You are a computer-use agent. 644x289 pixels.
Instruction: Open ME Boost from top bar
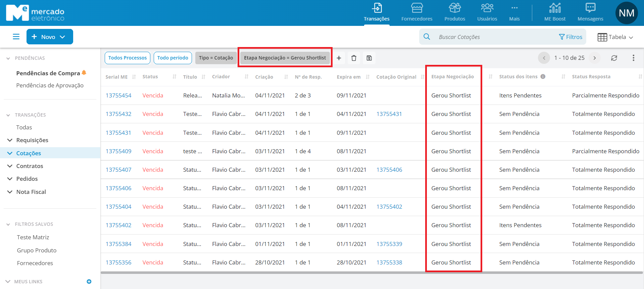coord(555,12)
